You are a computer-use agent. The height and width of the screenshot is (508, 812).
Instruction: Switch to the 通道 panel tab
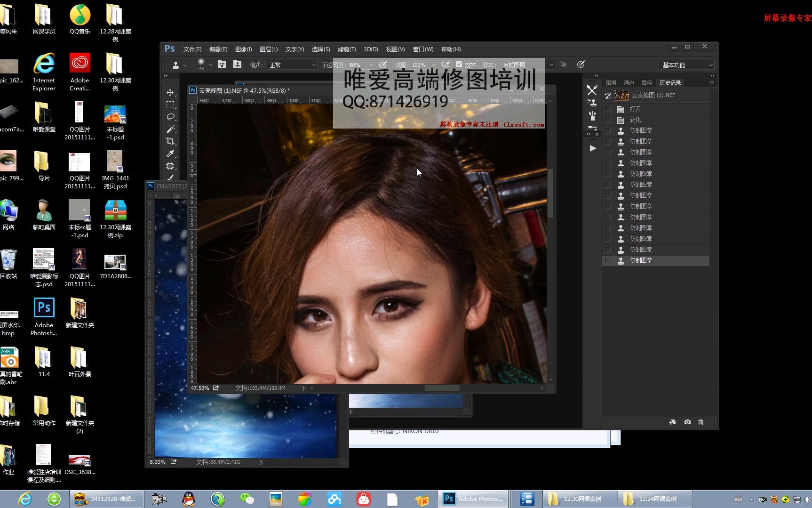pyautogui.click(x=629, y=83)
